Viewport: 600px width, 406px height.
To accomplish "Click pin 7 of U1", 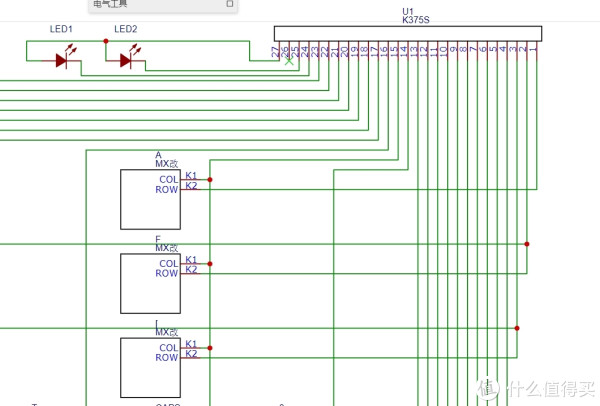I will coord(473,50).
